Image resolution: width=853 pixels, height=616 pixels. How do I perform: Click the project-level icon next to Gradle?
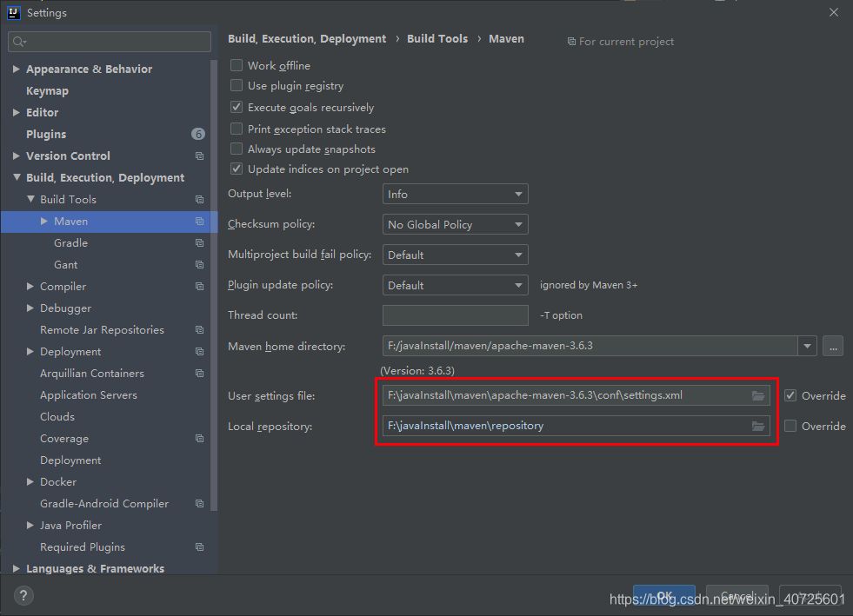pyautogui.click(x=200, y=243)
